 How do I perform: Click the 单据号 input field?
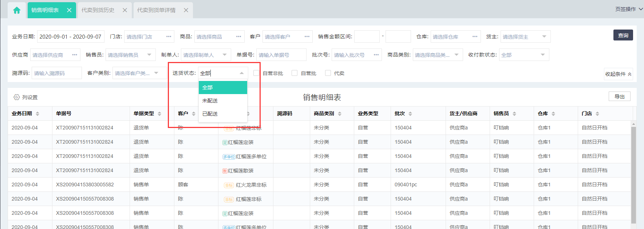[281, 55]
